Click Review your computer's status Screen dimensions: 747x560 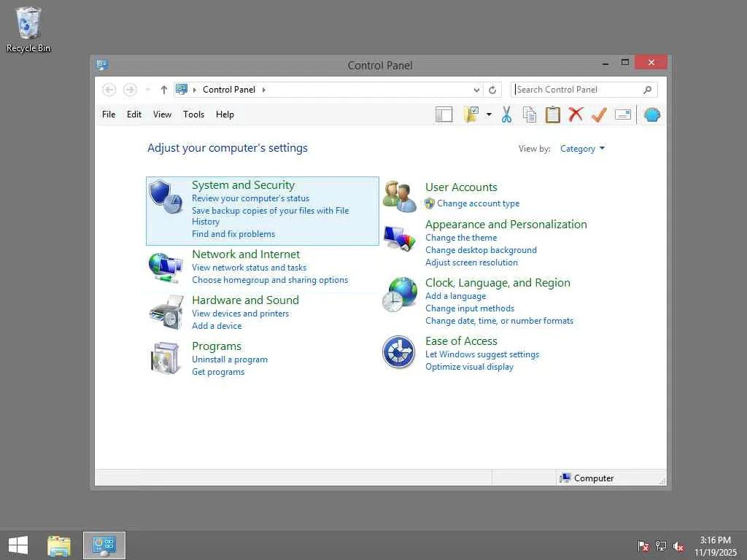(x=251, y=198)
